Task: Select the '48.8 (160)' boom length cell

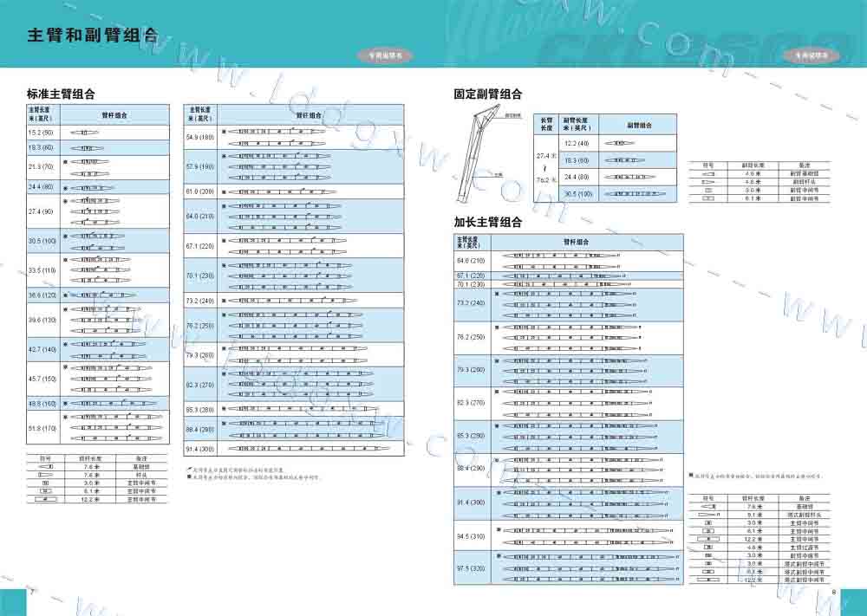Action: [42, 404]
